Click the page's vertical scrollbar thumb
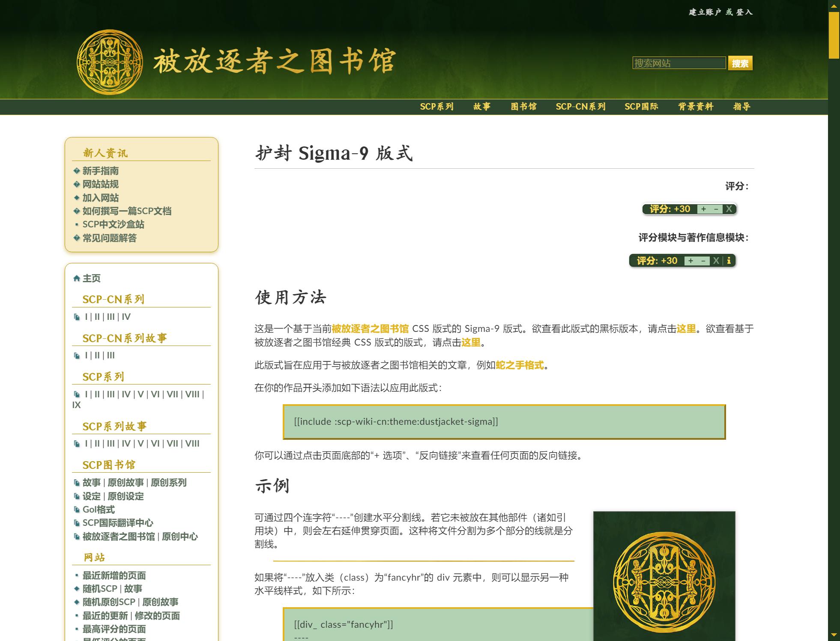The image size is (840, 641). [834, 34]
